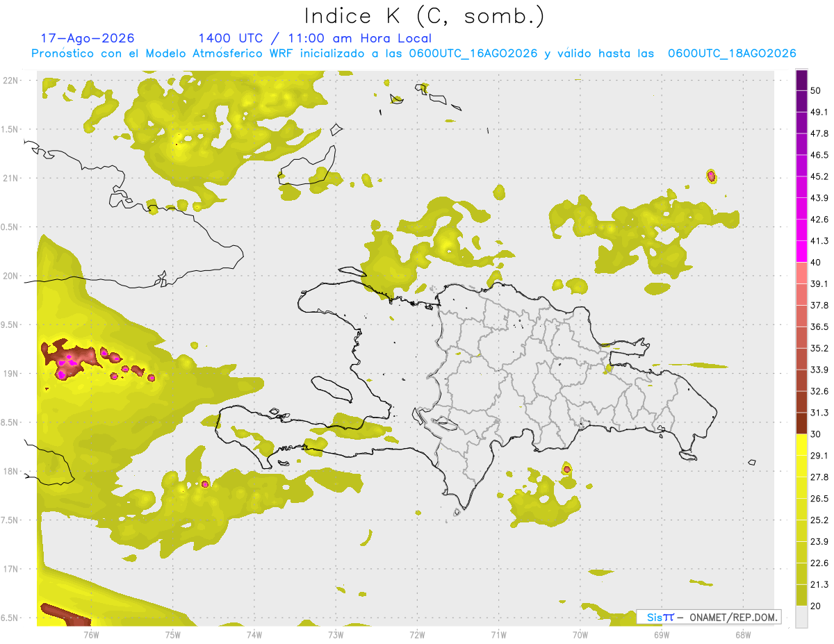Screen dimensions: 834x644
Task: Click the colorbar value "33.9"
Action: click(x=819, y=370)
